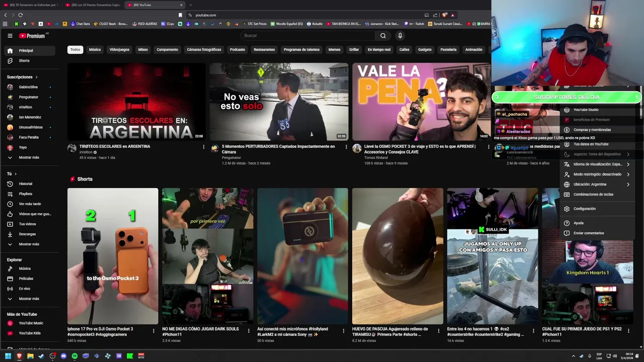Open YouTube Studio menu entry
Screen dimensions: 644x362
tap(597, 110)
